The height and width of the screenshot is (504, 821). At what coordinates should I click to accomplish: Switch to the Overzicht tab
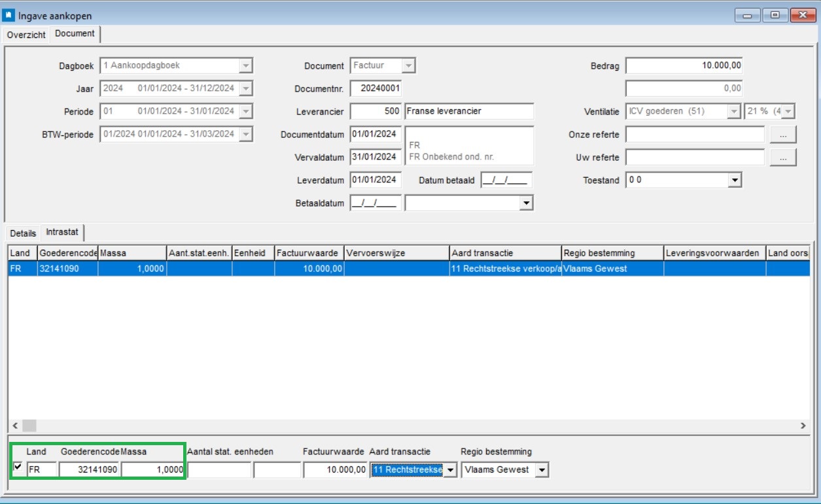point(27,35)
